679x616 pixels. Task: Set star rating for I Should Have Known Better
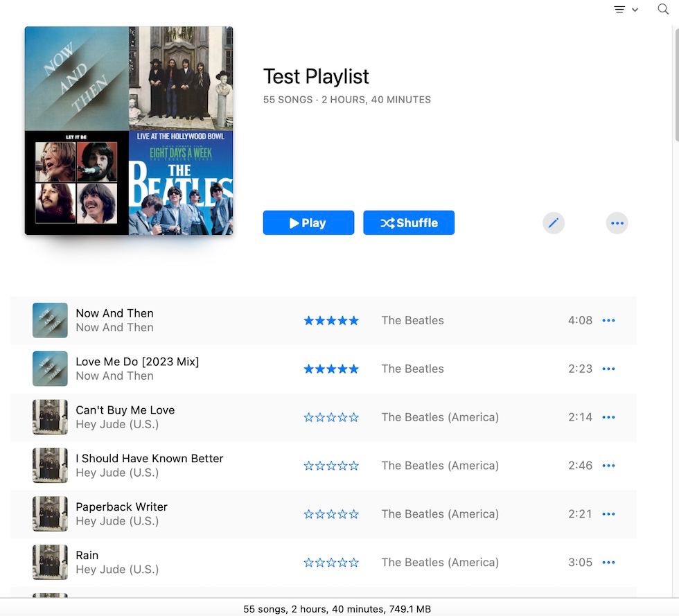coord(331,466)
